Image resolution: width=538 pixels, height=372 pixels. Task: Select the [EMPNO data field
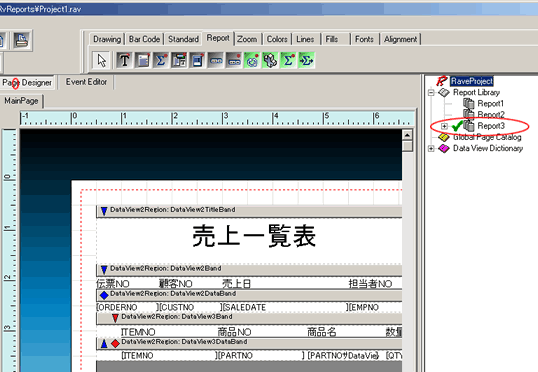363,307
